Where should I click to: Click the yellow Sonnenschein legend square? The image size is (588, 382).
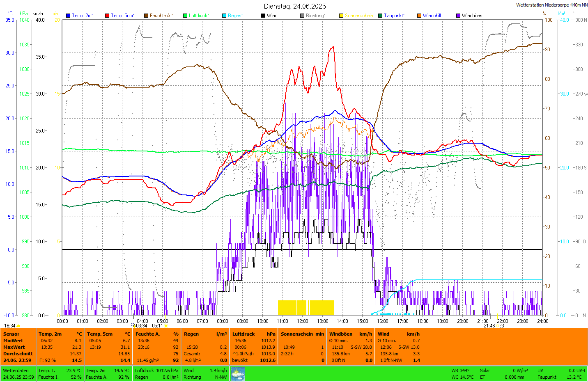coord(341,16)
